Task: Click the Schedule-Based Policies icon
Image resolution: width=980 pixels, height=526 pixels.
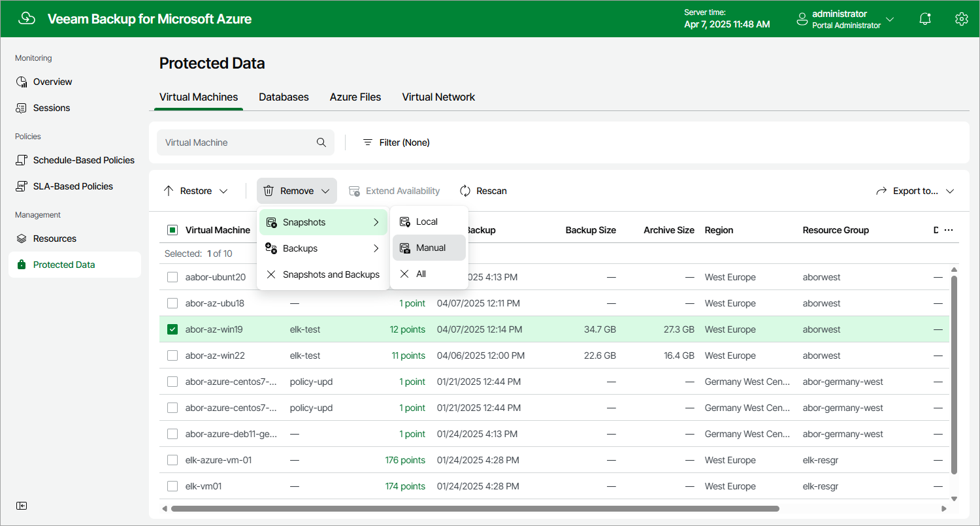Action: pos(22,160)
